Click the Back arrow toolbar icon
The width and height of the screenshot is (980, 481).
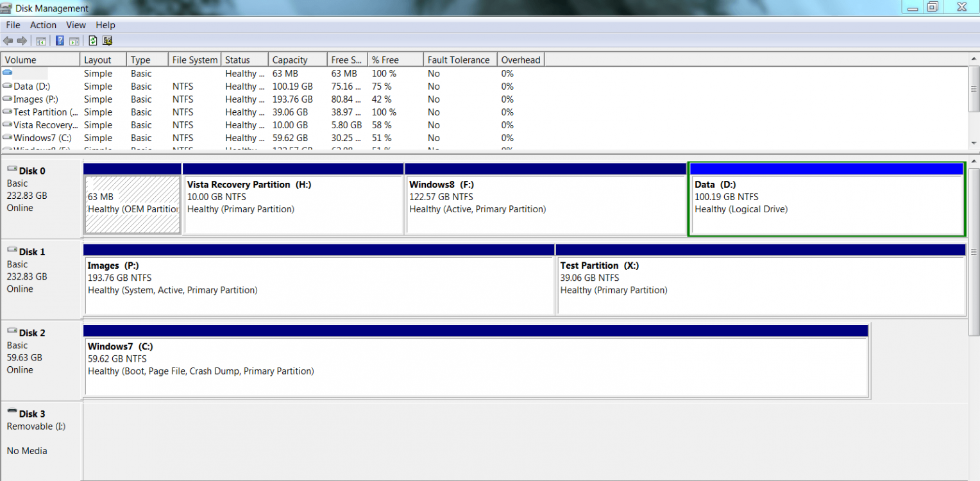coord(8,41)
